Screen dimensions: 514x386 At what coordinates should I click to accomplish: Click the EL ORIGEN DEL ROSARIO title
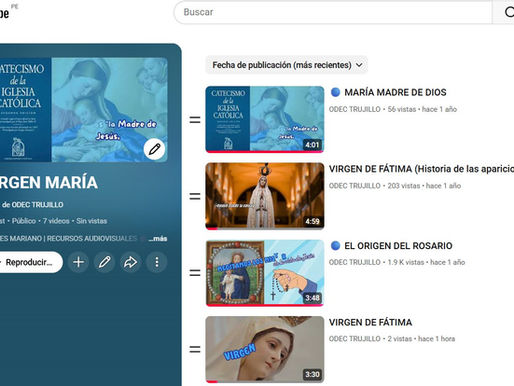point(398,246)
